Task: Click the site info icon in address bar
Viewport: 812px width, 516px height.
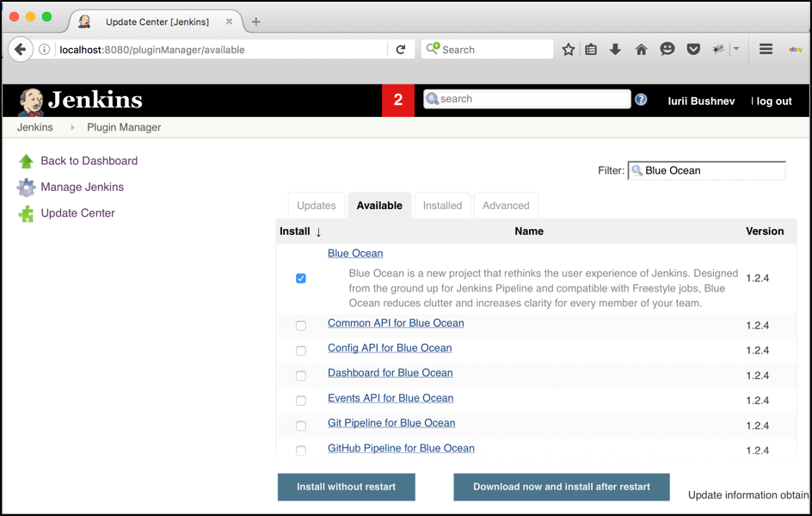Action: [45, 50]
